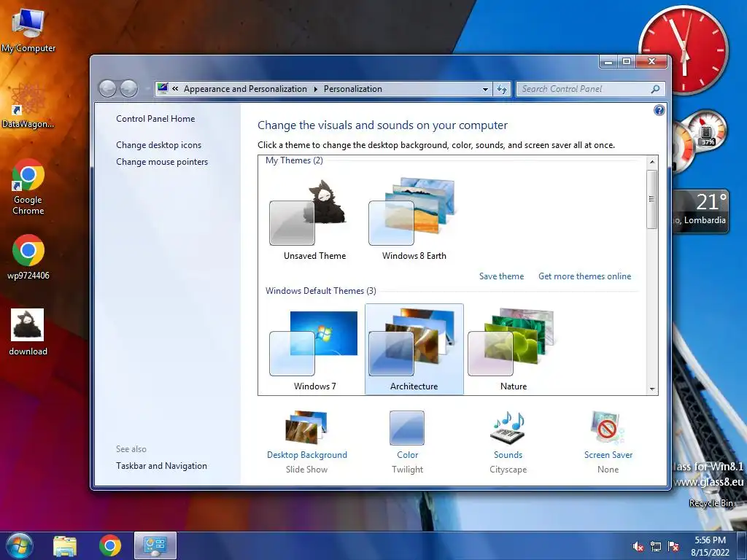Click Get more themes online
Viewport: 747px width, 560px height.
click(x=584, y=276)
